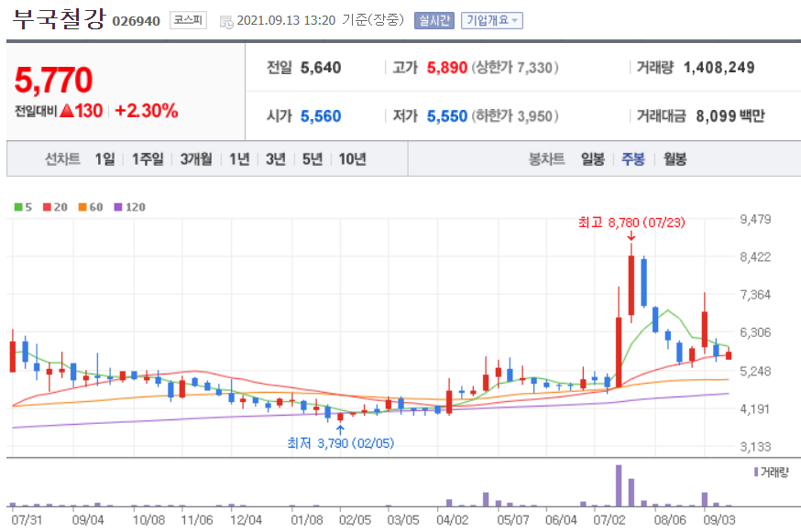Click the red up-triangle next to 130
The width and height of the screenshot is (801, 532).
pyautogui.click(x=67, y=111)
